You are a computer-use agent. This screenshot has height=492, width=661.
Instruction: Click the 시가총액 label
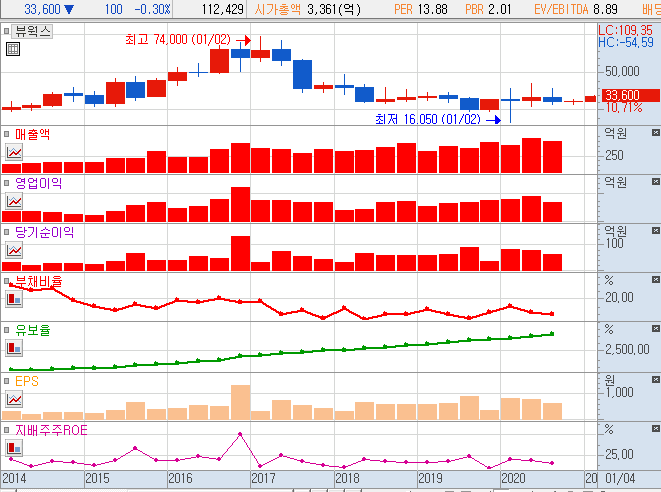click(x=277, y=9)
